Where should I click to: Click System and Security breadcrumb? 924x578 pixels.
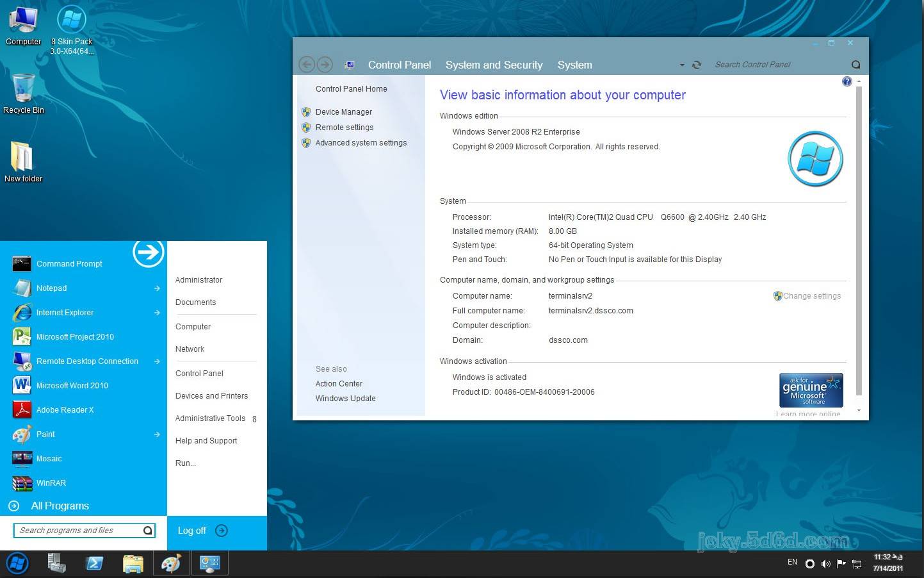coord(494,65)
